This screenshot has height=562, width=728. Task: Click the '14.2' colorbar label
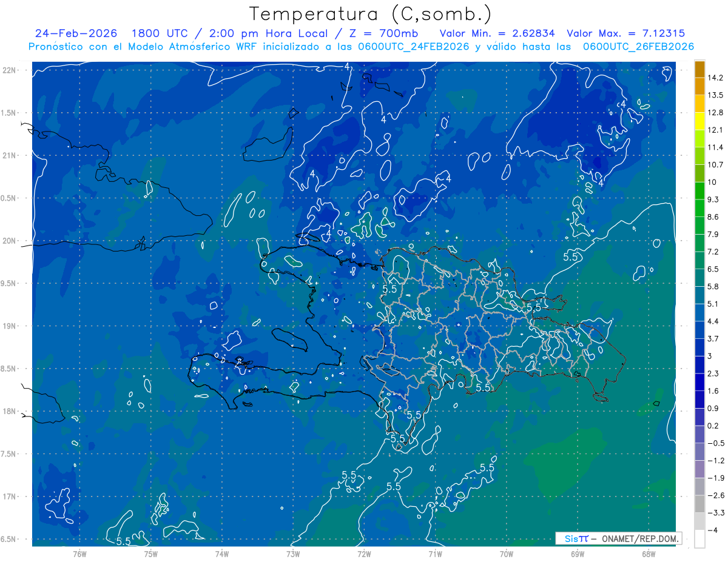715,78
